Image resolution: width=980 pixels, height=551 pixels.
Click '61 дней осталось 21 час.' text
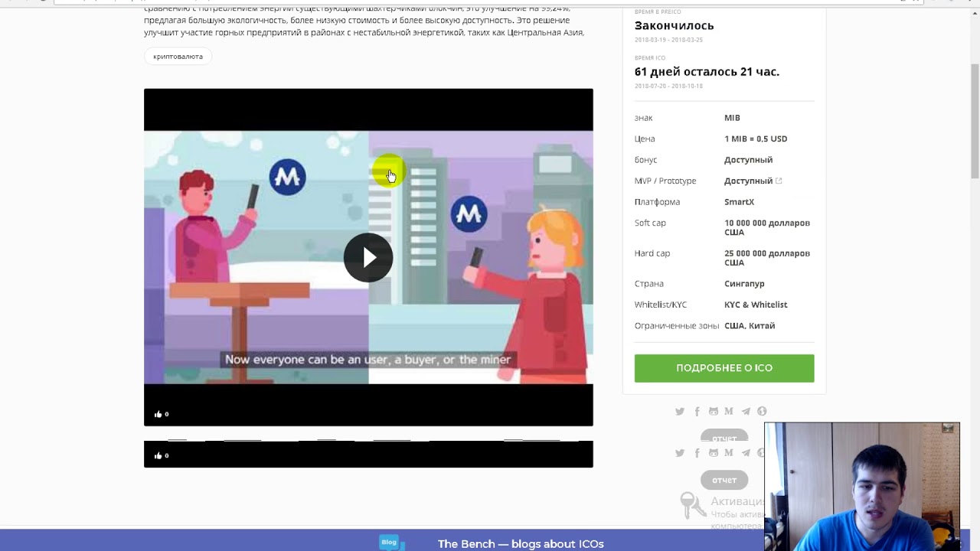pos(707,72)
